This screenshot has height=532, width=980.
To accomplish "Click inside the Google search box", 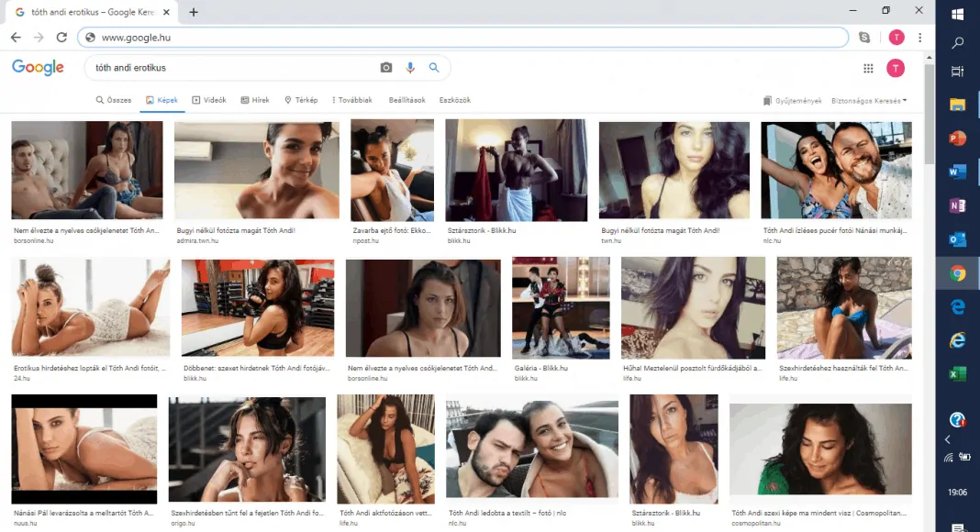I will click(x=229, y=68).
